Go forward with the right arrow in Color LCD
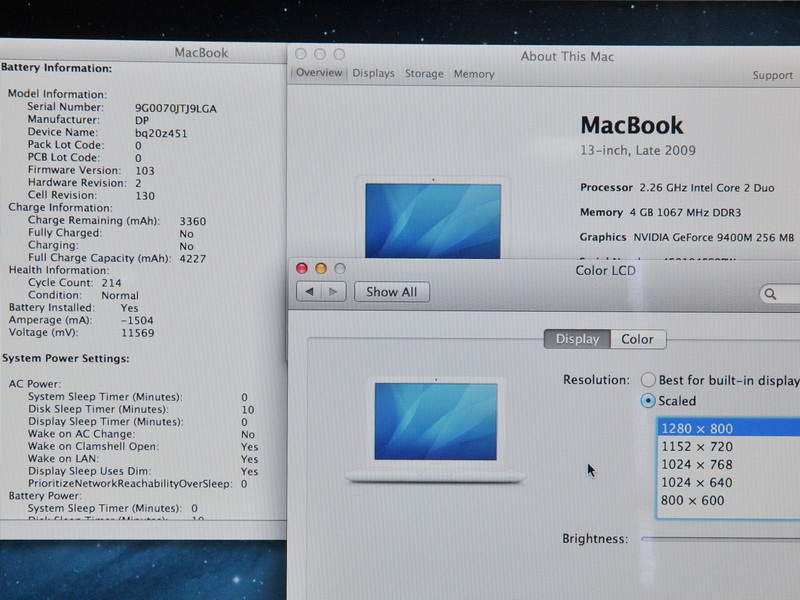The width and height of the screenshot is (800, 600). tap(334, 292)
